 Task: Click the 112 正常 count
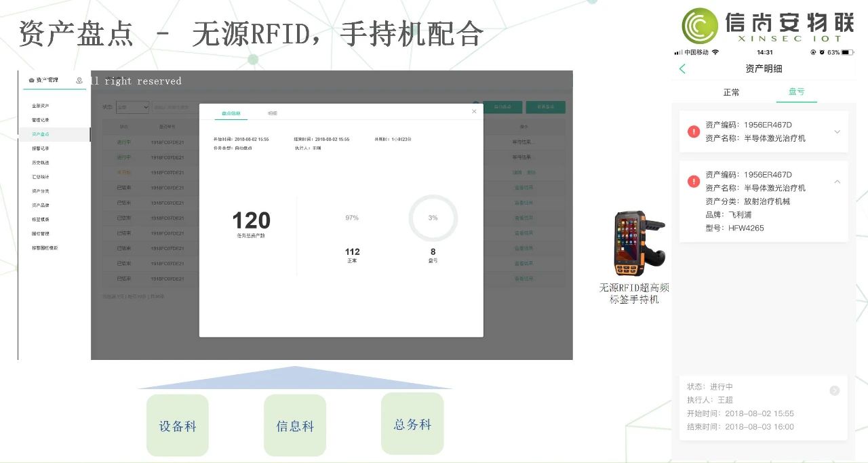pyautogui.click(x=352, y=251)
